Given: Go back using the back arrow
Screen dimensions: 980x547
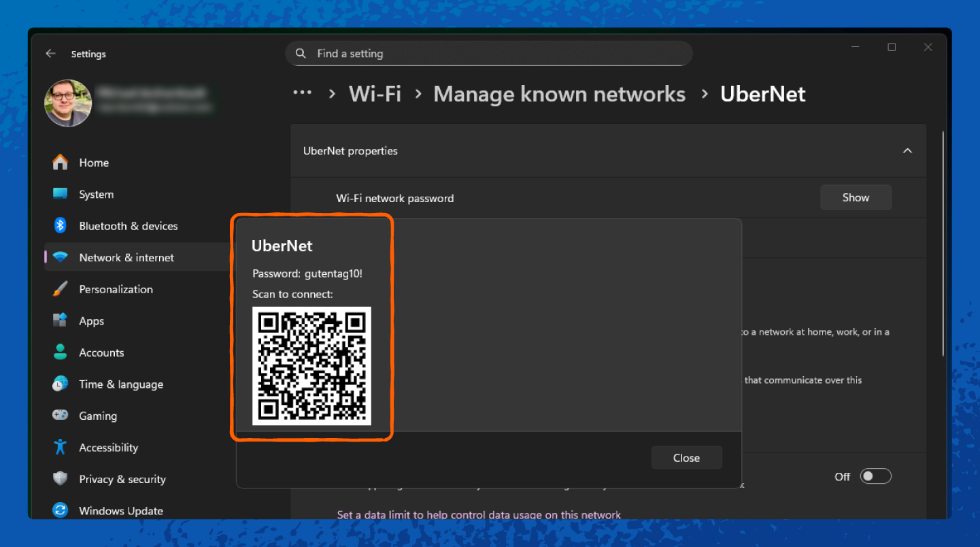Looking at the screenshot, I should coord(50,54).
